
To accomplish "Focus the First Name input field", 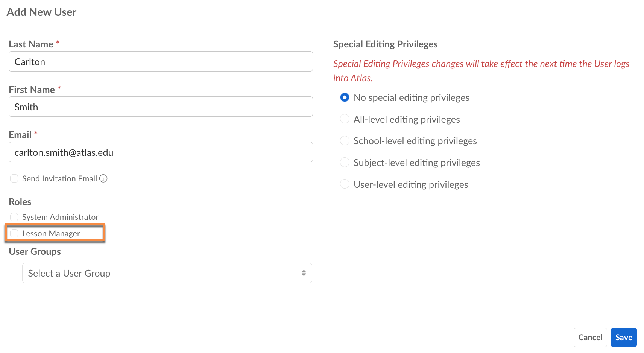I will pos(161,107).
